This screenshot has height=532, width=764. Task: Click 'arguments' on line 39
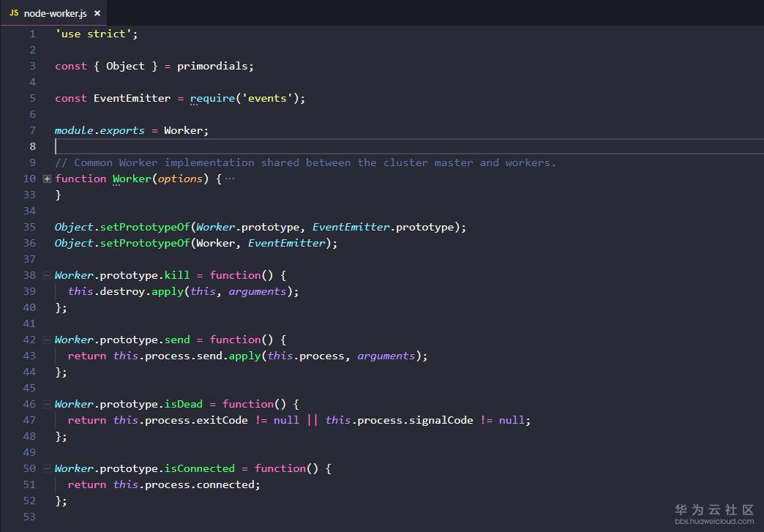coord(258,291)
